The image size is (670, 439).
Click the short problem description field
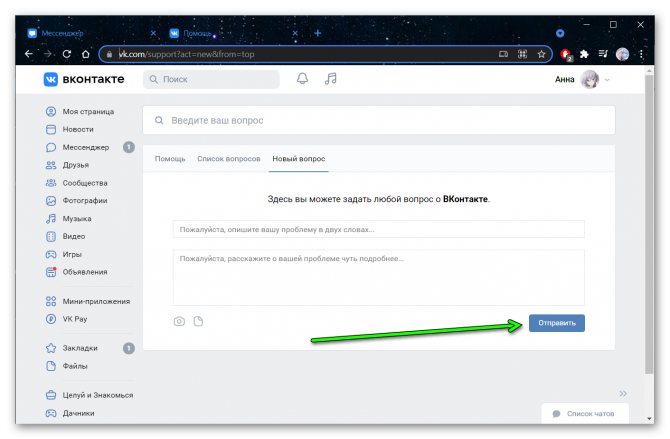click(379, 230)
